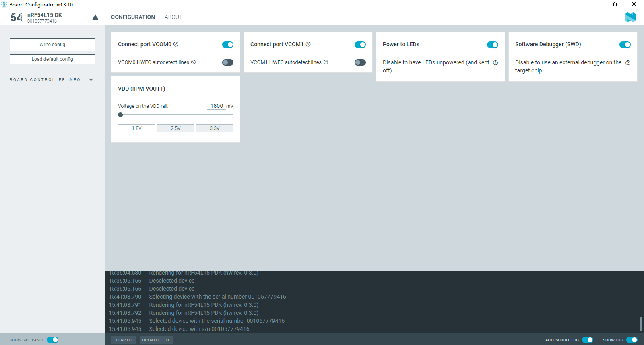
Task: Toggle Show Side Panel switch
Action: click(53, 340)
